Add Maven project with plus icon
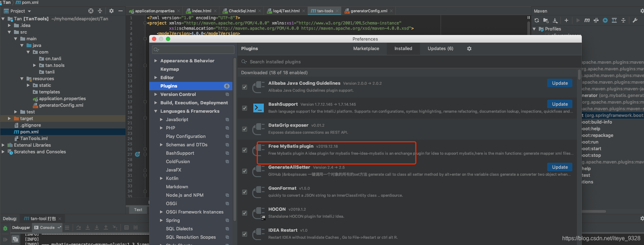 coord(566,20)
